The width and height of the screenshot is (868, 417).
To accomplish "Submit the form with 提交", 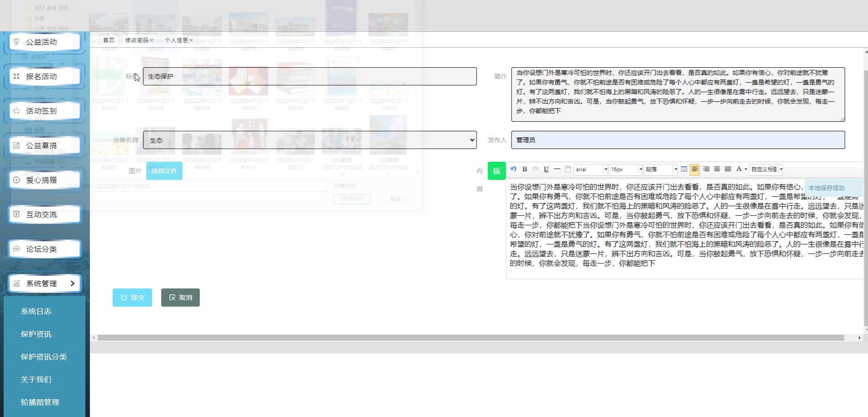I will pos(132,298).
